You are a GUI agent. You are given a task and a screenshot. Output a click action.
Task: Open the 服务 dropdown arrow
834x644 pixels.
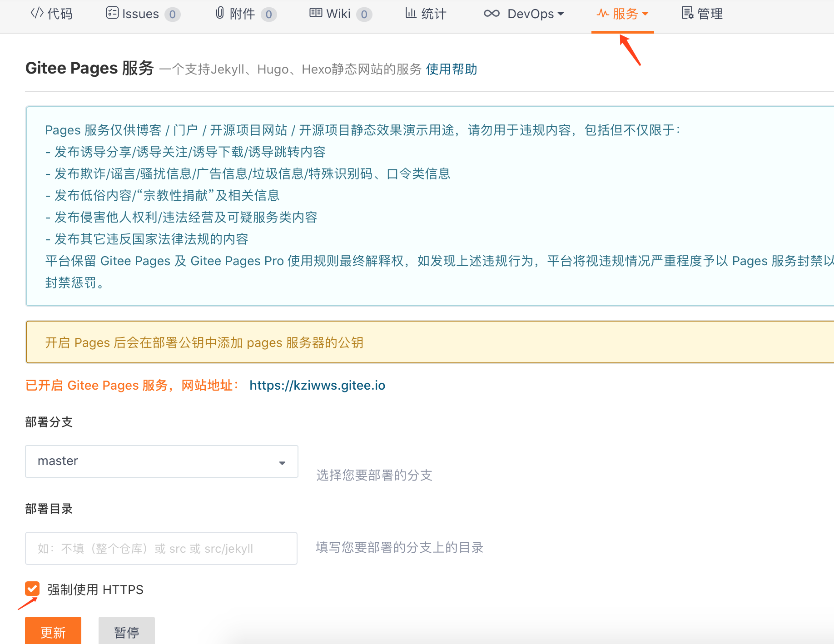(x=645, y=14)
